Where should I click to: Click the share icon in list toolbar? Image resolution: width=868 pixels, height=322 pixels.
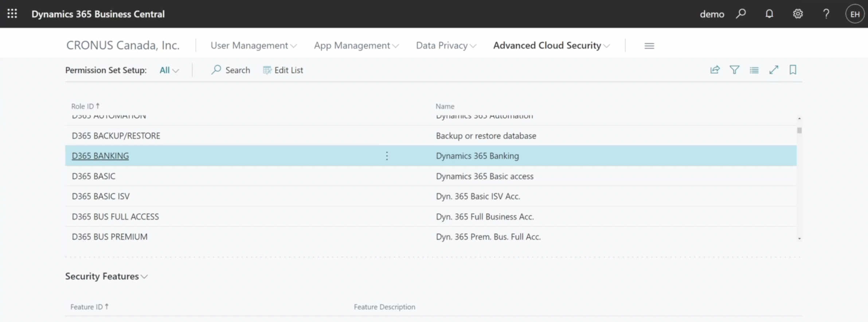click(715, 70)
